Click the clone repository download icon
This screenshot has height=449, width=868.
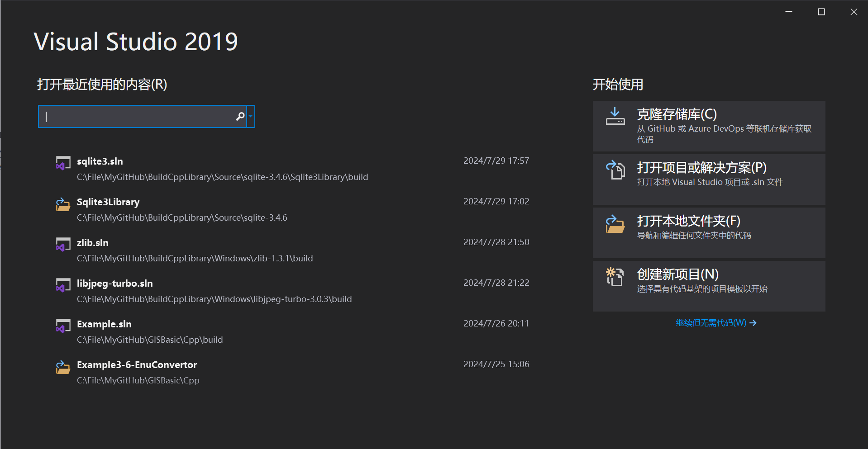[615, 117]
